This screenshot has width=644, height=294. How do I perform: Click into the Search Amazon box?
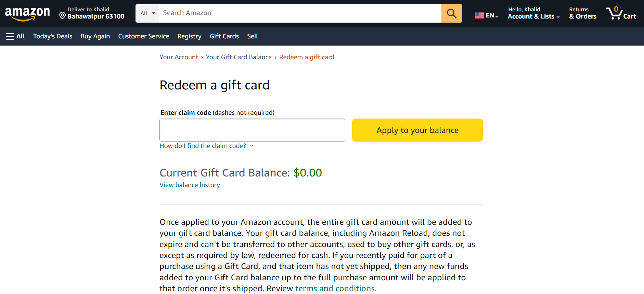(x=300, y=13)
